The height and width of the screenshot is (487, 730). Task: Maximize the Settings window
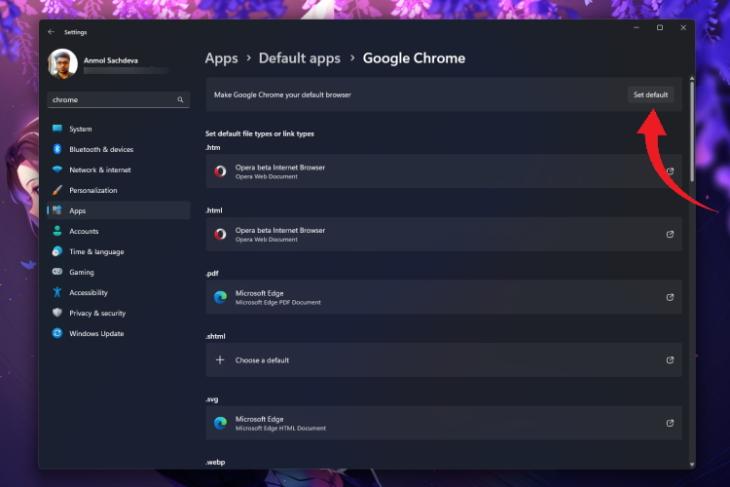click(x=660, y=28)
